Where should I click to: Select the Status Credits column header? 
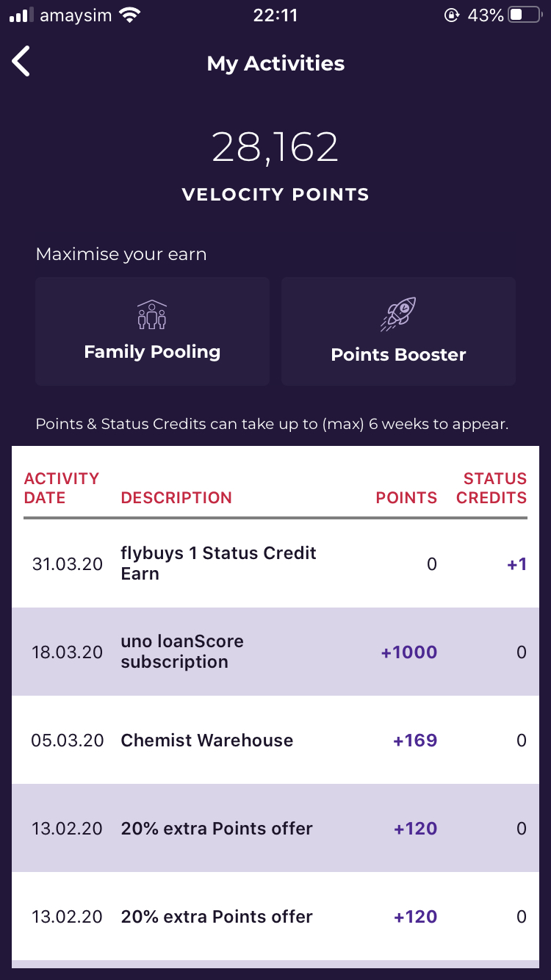pos(491,488)
